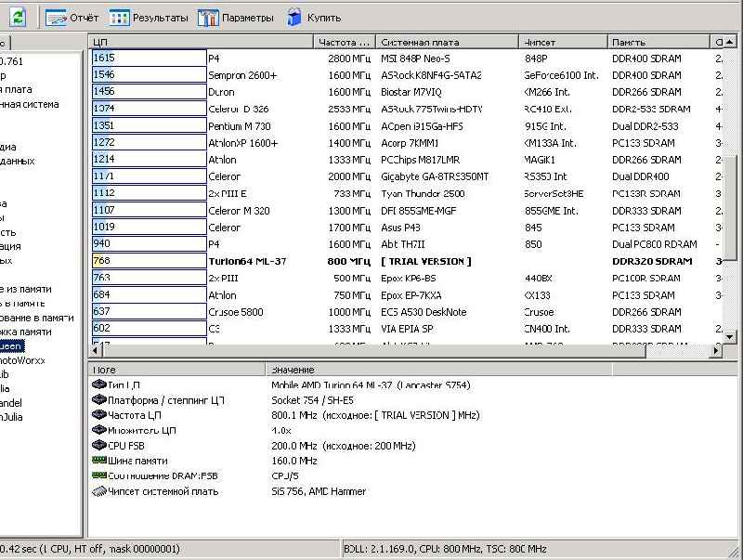
Task: Select the 1615 score bar for P4 2800
Action: (150, 58)
